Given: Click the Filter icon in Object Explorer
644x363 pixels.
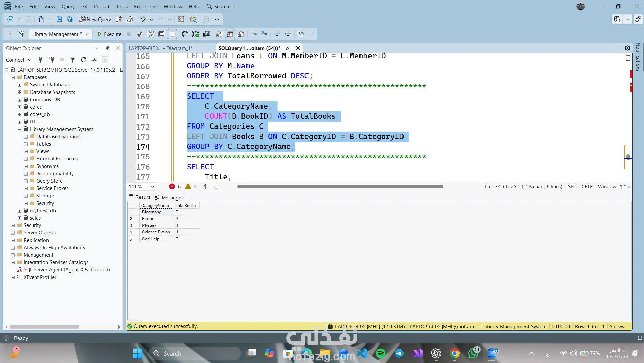Looking at the screenshot, I should click(72, 60).
